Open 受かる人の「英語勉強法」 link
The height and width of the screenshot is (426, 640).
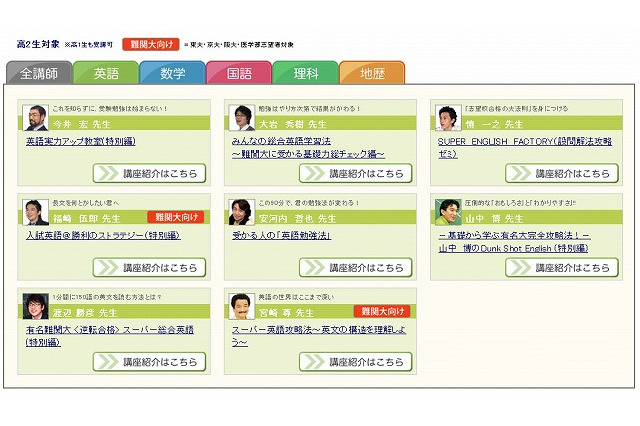281,235
